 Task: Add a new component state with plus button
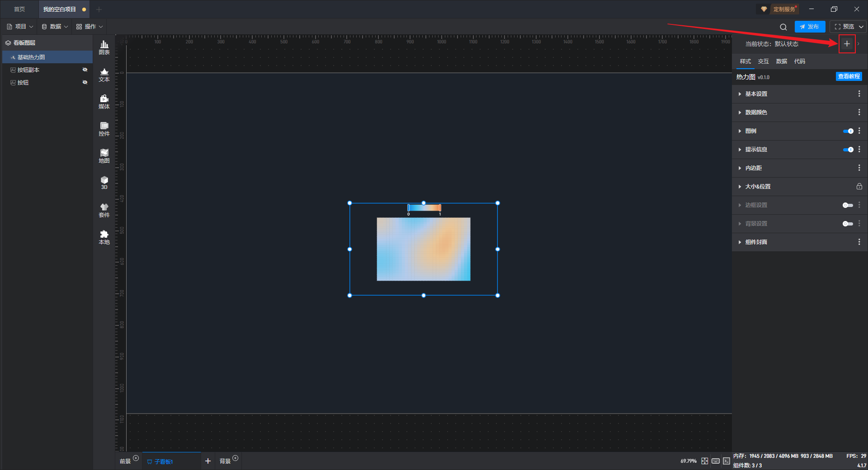[847, 44]
